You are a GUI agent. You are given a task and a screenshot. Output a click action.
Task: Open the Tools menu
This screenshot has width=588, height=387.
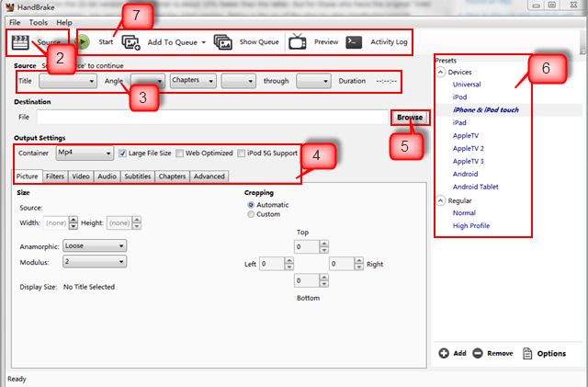pos(39,23)
